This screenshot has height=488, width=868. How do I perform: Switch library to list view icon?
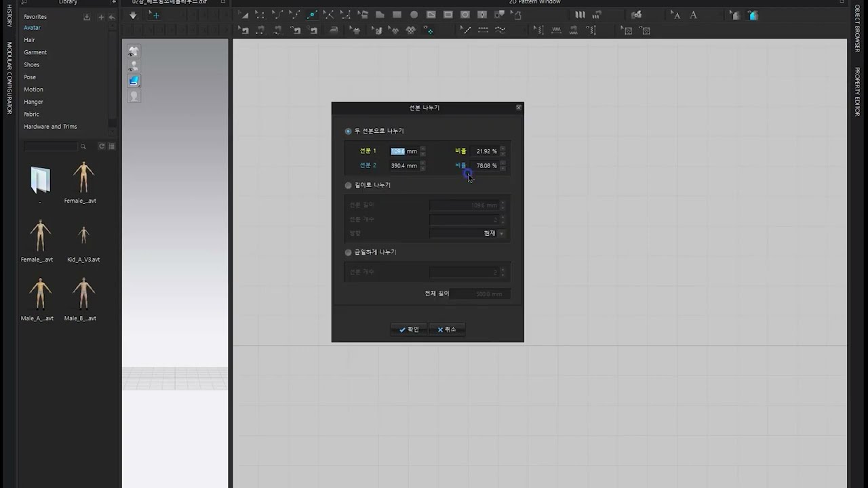pos(112,146)
